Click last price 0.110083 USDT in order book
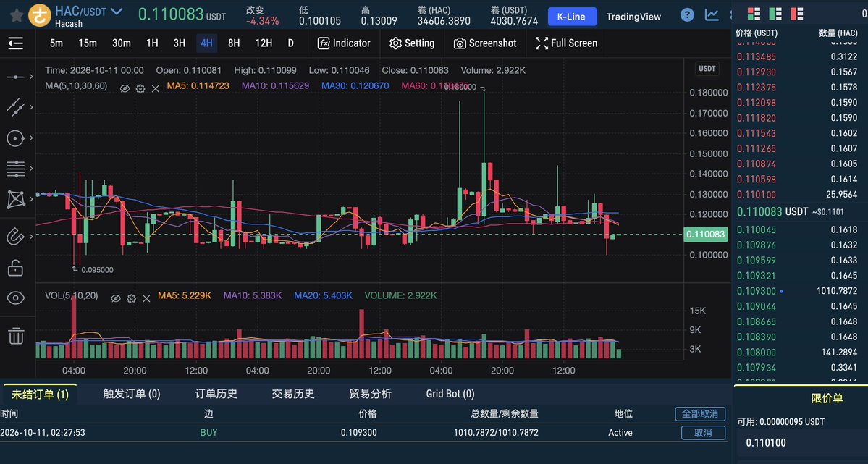868x464 pixels. (772, 211)
